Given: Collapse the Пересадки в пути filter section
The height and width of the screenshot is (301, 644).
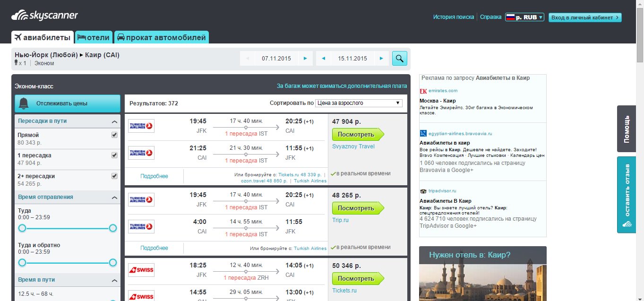Looking at the screenshot, I should pyautogui.click(x=114, y=121).
